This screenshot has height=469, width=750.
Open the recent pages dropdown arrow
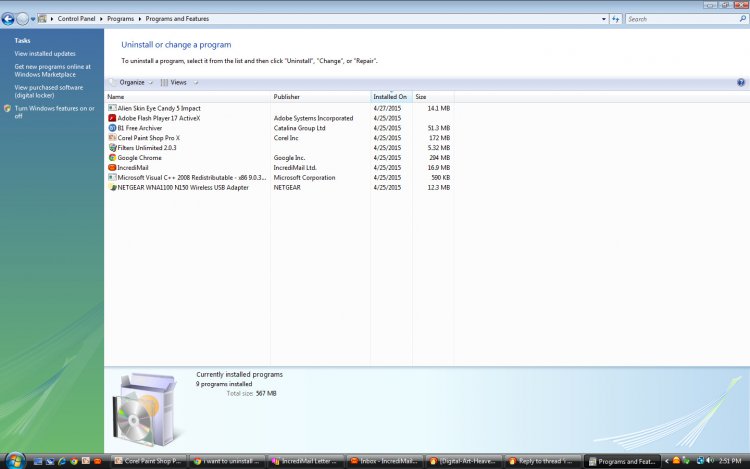click(x=33, y=19)
